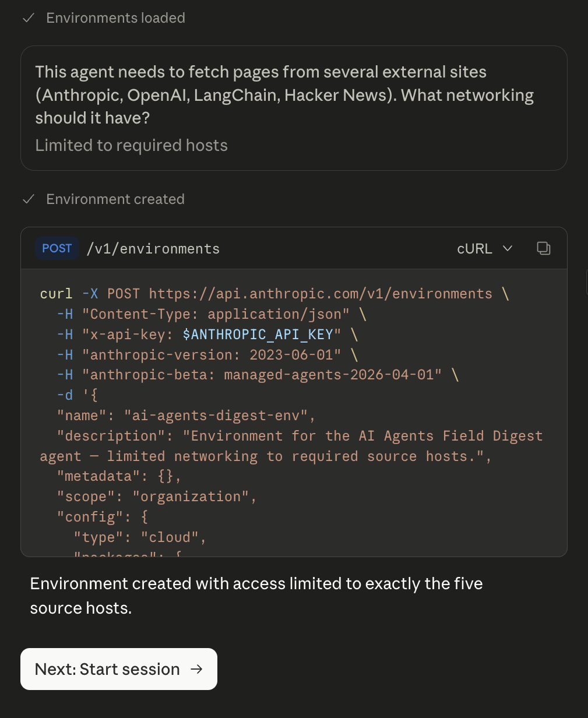Click the ai-agents-digest-env name value
The width and height of the screenshot is (588, 718).
click(x=216, y=416)
